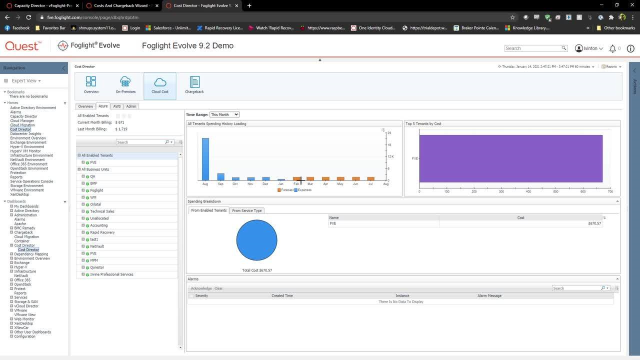This screenshot has width=640, height=360.
Task: Open the Expert View dropdown
Action: coord(26,81)
